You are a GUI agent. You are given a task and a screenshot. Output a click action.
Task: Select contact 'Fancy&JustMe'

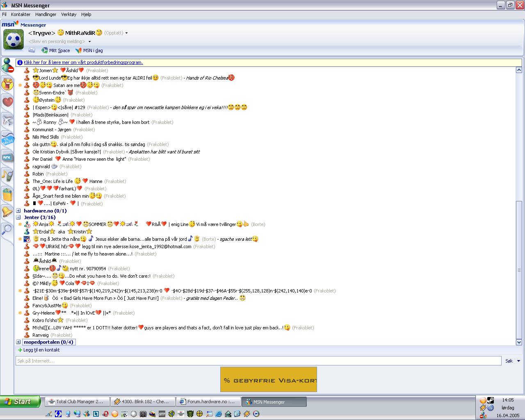click(x=58, y=306)
